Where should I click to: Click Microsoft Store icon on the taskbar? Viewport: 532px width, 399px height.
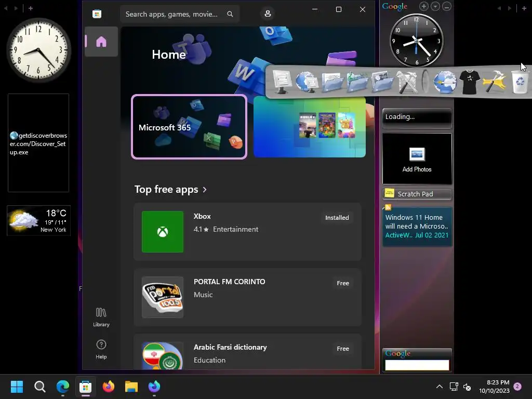pyautogui.click(x=86, y=387)
